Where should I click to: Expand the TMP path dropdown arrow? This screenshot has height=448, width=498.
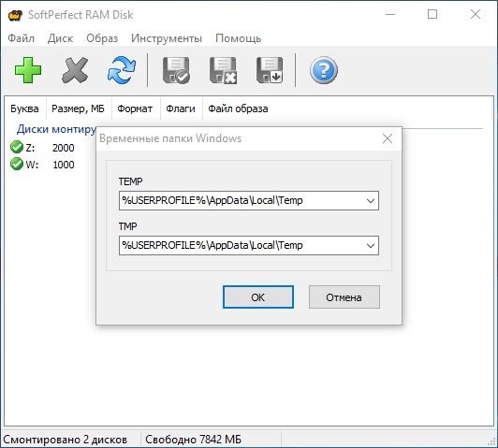(x=371, y=245)
